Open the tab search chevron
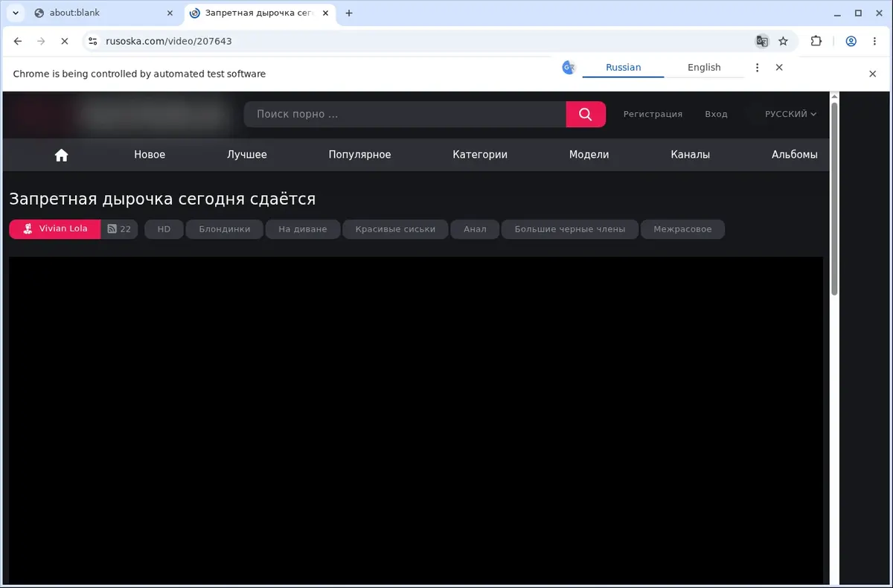The width and height of the screenshot is (893, 588). (x=15, y=13)
